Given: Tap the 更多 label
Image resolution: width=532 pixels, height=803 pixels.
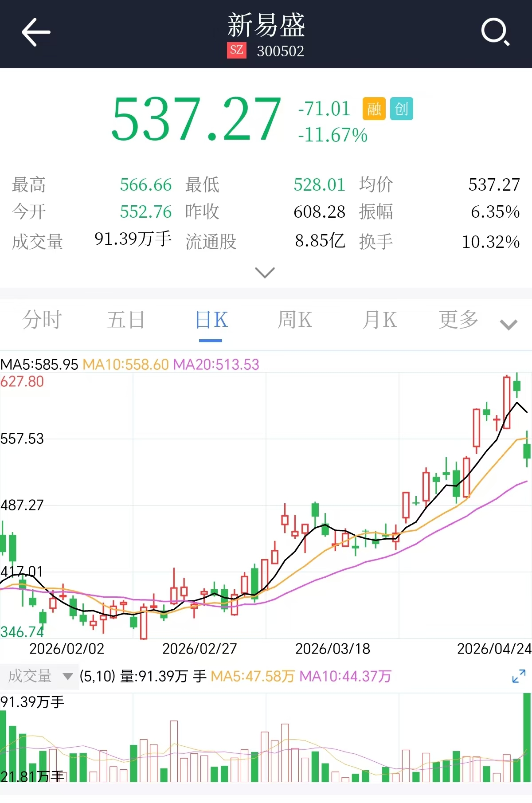Looking at the screenshot, I should tap(458, 320).
